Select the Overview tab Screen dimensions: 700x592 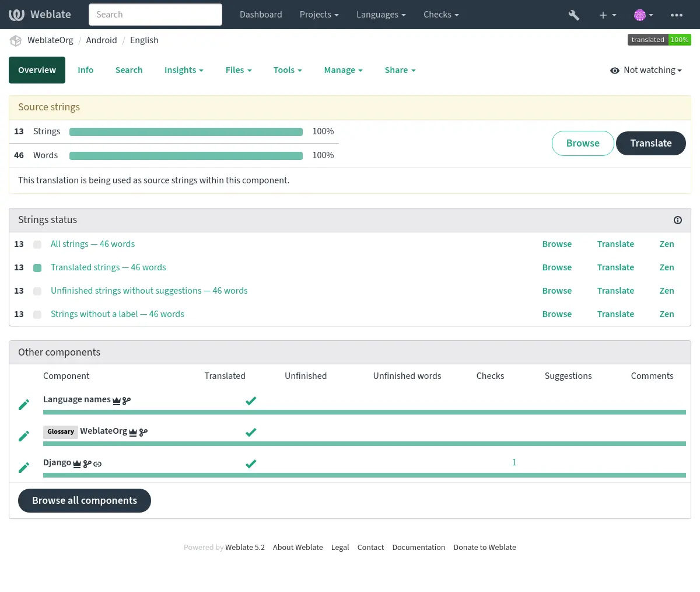click(x=37, y=70)
